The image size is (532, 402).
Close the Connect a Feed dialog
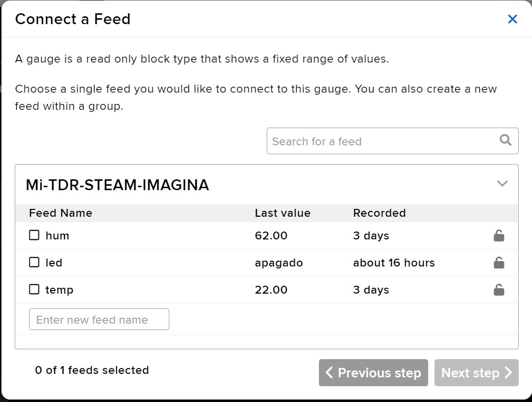(x=512, y=19)
